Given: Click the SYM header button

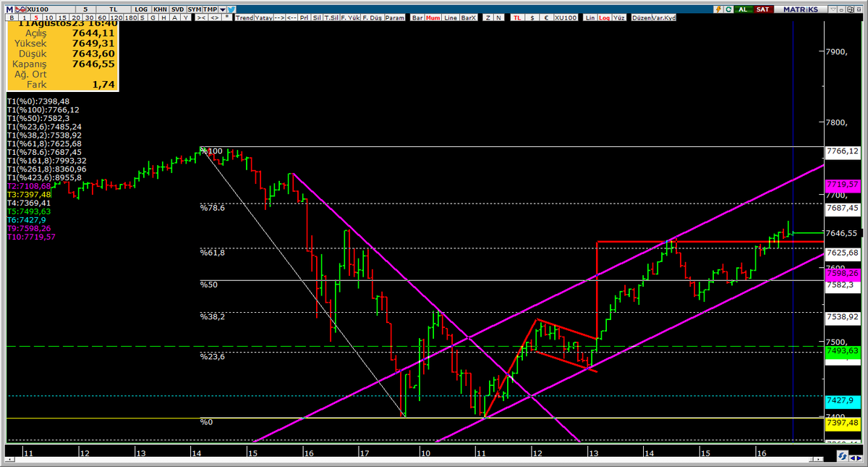Looking at the screenshot, I should (x=195, y=9).
